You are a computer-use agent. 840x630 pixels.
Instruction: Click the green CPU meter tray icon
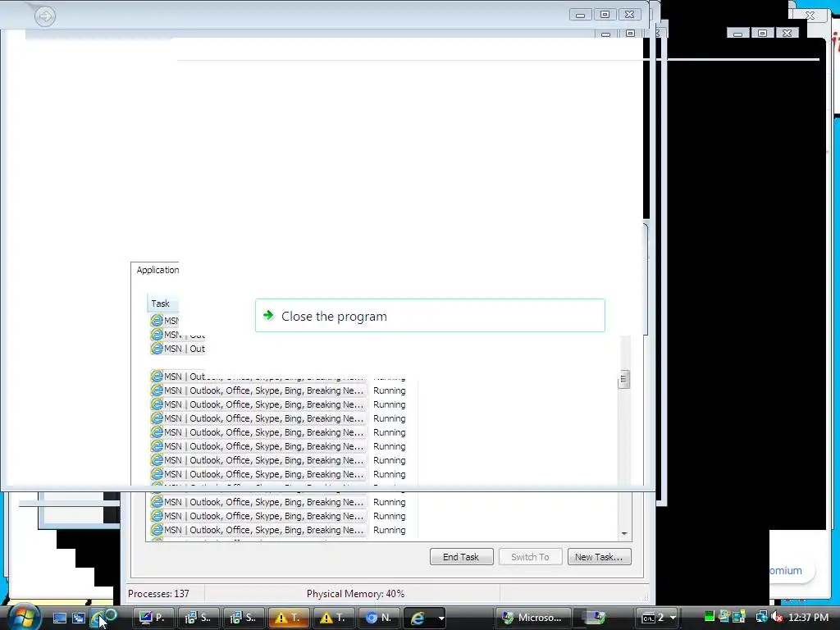pyautogui.click(x=710, y=617)
